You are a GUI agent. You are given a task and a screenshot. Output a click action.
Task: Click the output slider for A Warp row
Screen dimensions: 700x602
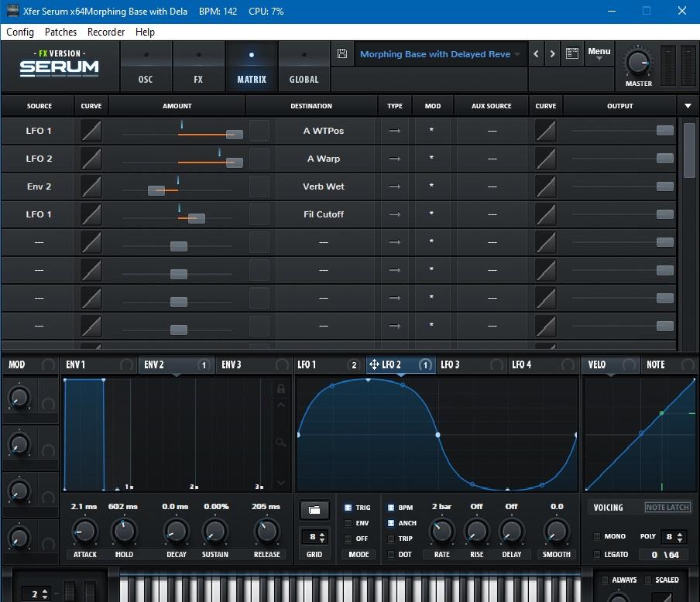tap(664, 159)
